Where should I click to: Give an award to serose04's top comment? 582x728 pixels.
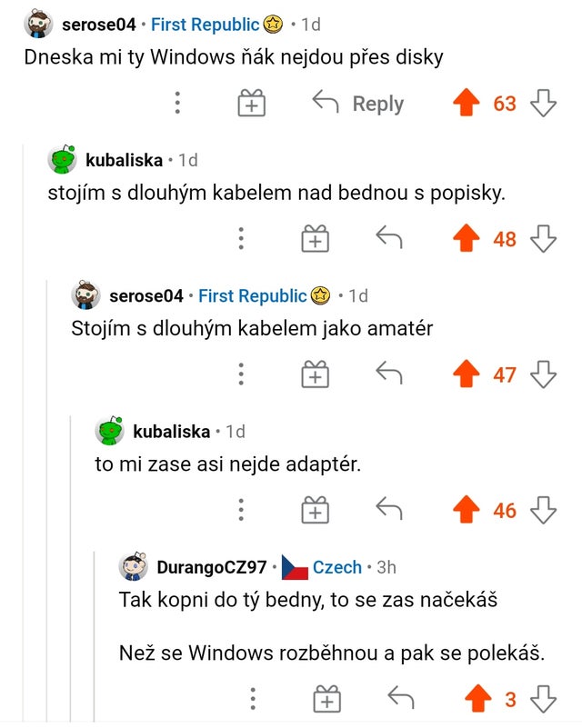[x=251, y=104]
